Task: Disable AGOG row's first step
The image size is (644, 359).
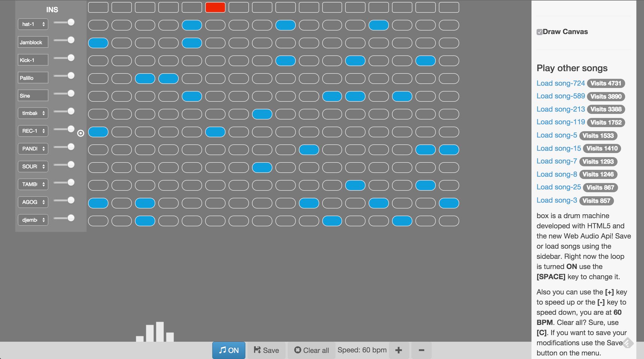Action: pyautogui.click(x=98, y=203)
